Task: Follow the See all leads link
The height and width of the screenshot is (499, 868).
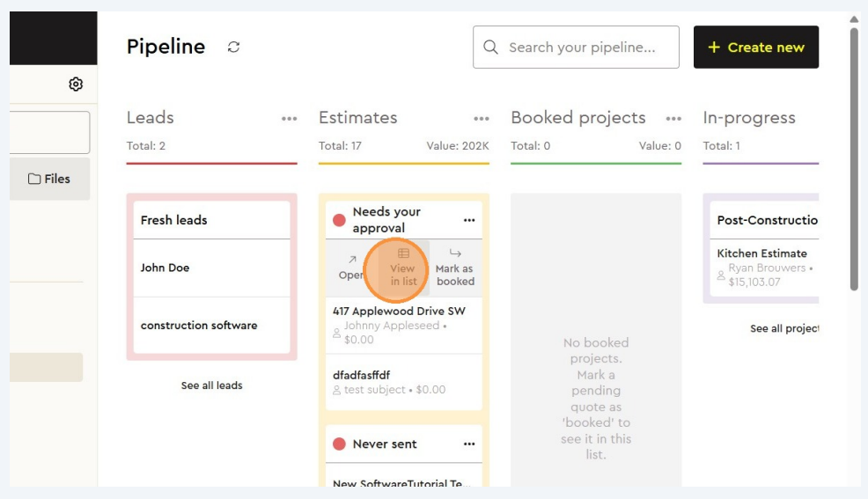Action: click(x=211, y=385)
